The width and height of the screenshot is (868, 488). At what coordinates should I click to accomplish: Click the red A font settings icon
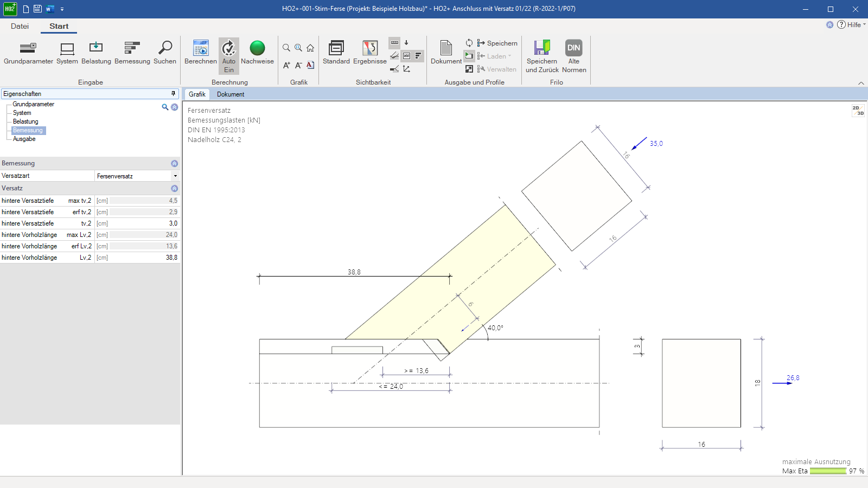point(310,65)
